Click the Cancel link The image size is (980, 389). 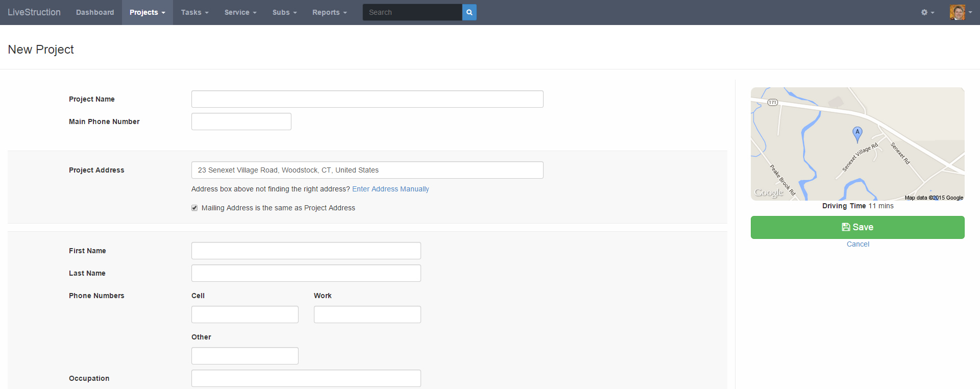pos(857,244)
